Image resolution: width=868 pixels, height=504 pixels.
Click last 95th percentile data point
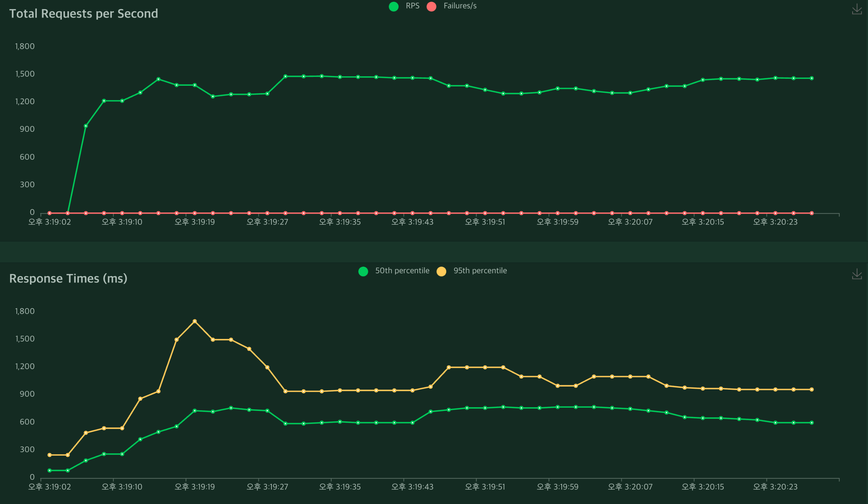(x=811, y=390)
